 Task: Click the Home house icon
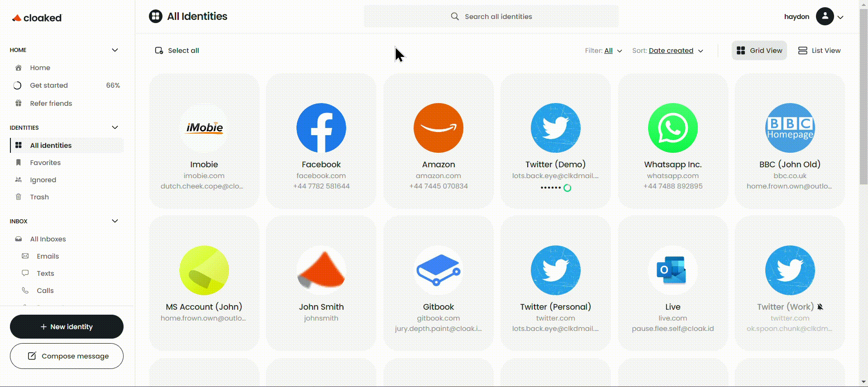pos(19,68)
